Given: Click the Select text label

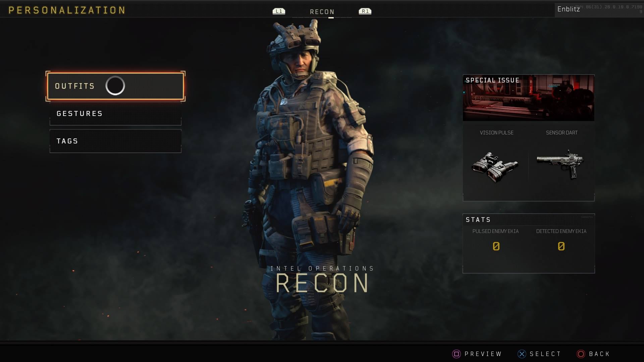Looking at the screenshot, I should (x=545, y=354).
